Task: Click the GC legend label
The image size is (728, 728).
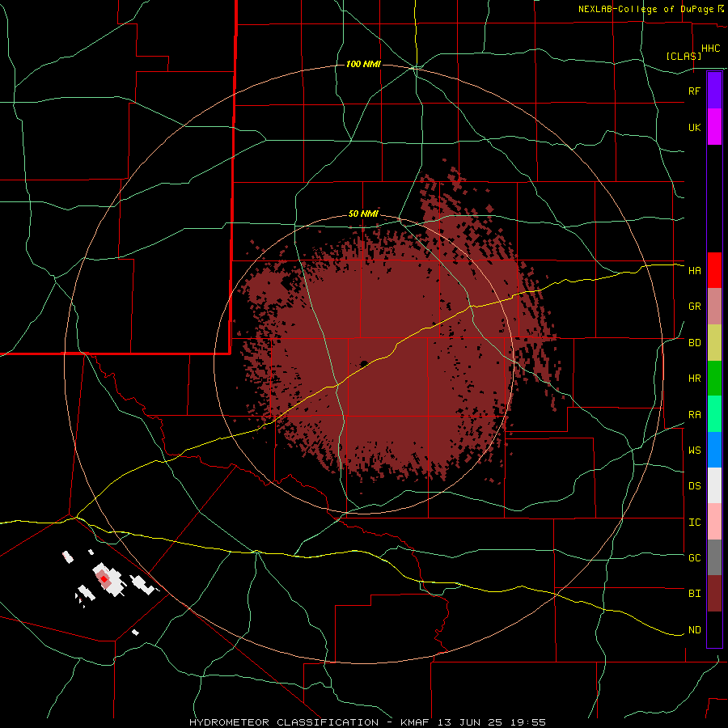Action: pyautogui.click(x=694, y=558)
